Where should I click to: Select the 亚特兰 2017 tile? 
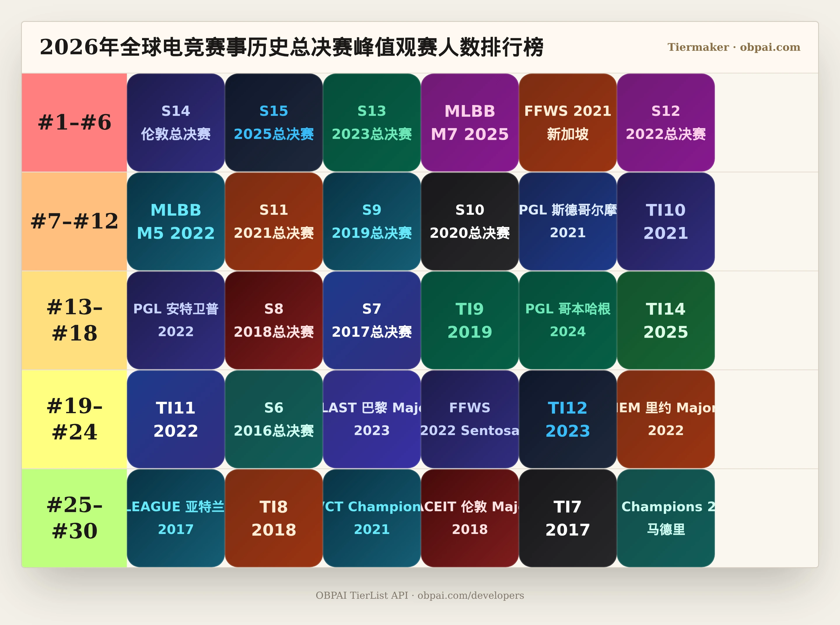(176, 518)
